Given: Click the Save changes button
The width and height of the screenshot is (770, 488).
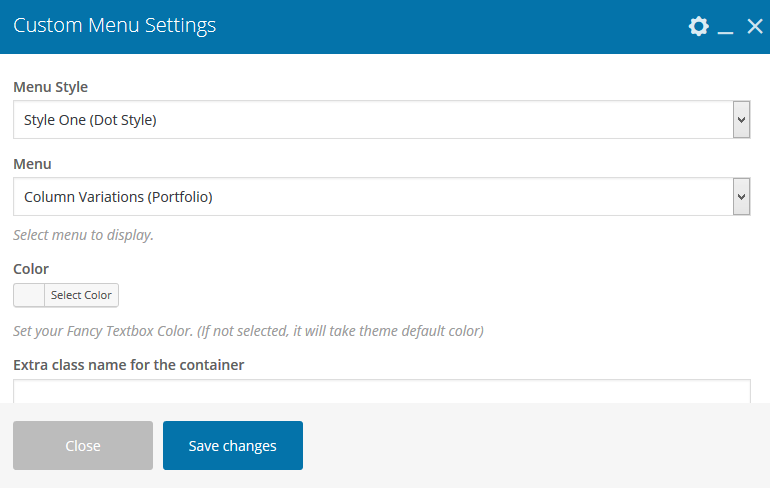Looking at the screenshot, I should click(233, 446).
